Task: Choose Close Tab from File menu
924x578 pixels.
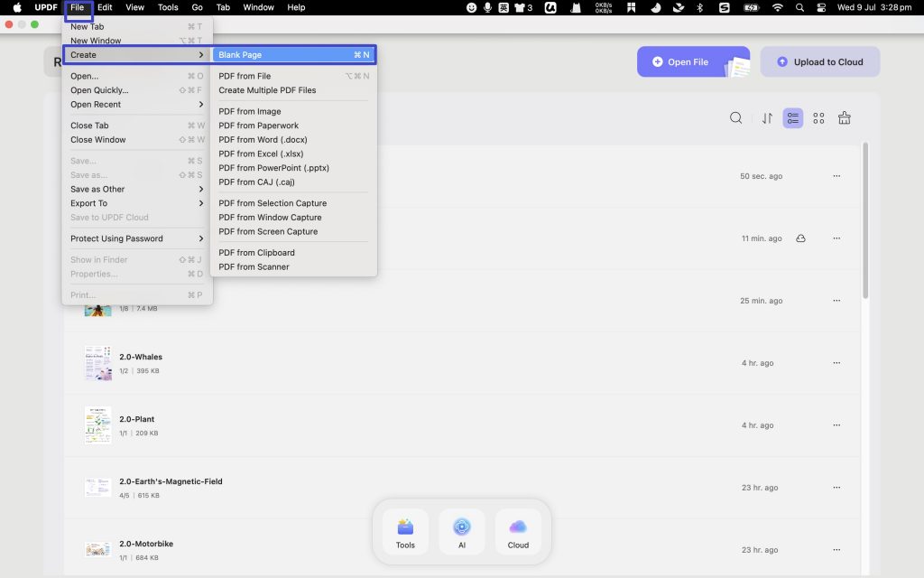Action: pyautogui.click(x=137, y=126)
